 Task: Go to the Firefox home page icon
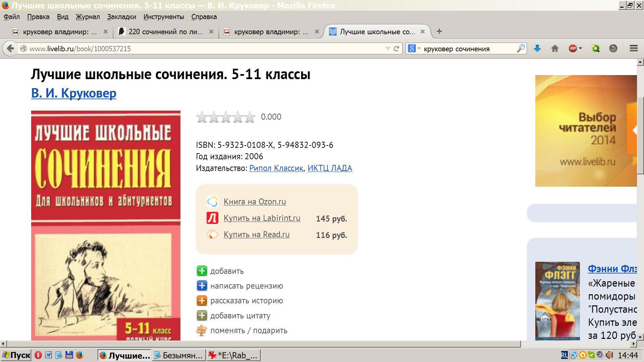pos(555,49)
